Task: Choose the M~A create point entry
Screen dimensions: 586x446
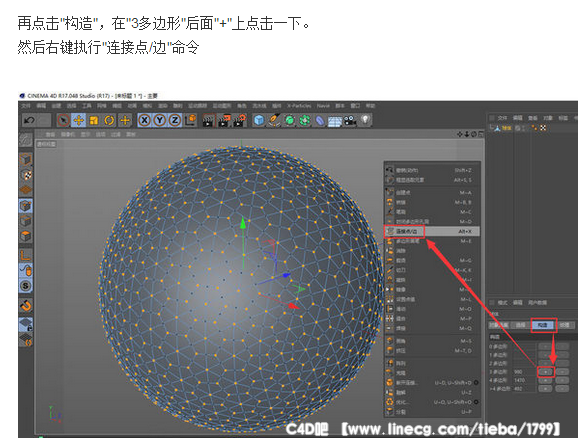Action: pos(432,193)
